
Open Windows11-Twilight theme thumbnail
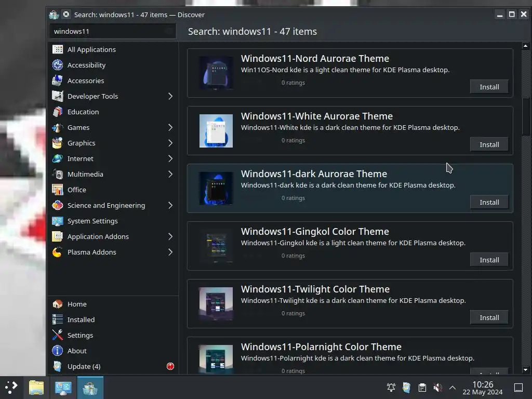[x=216, y=303]
